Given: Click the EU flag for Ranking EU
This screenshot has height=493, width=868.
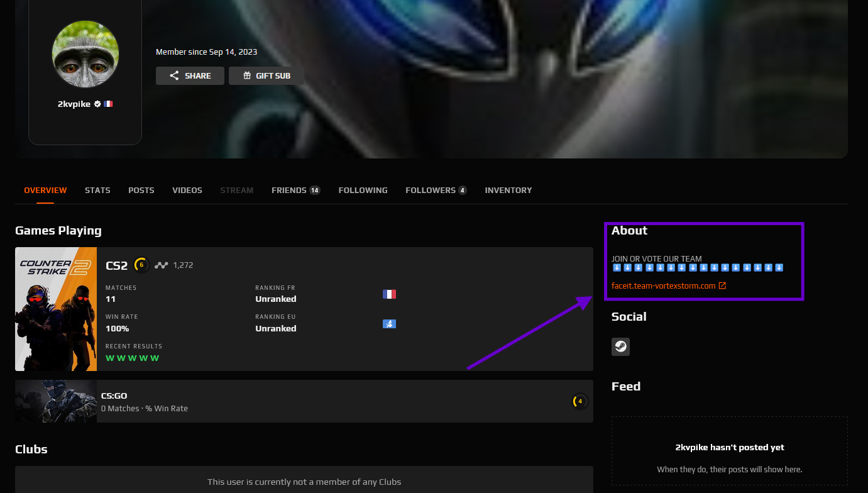Looking at the screenshot, I should pyautogui.click(x=389, y=324).
